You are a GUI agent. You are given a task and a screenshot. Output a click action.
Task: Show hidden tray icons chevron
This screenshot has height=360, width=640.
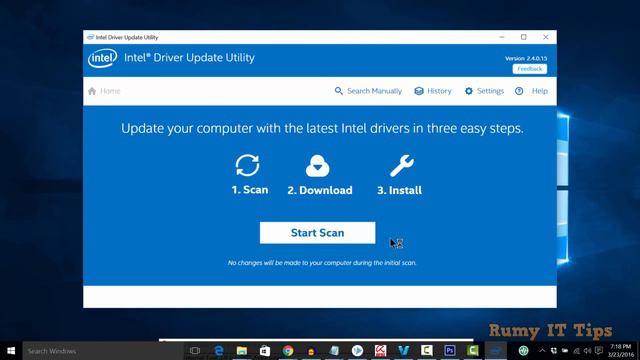tap(542, 351)
